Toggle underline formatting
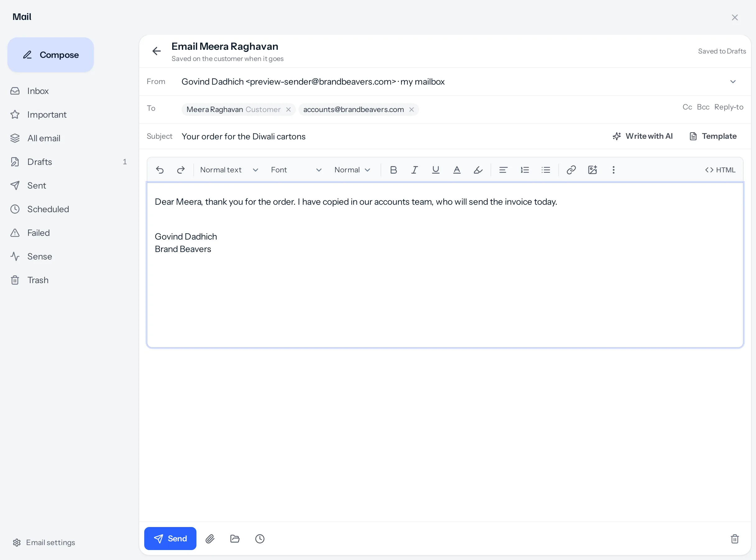756x560 pixels. tap(436, 170)
